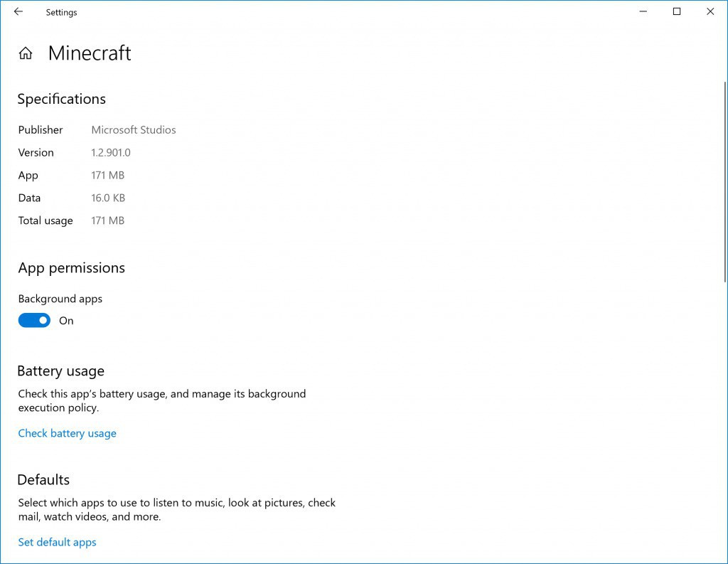The width and height of the screenshot is (728, 564).
Task: Go back with the arrow icon
Action: [18, 11]
